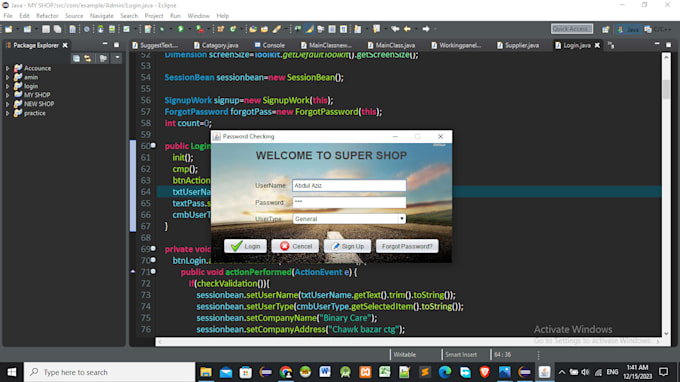Close the Package Explorer view tab
This screenshot has width=680, height=382.
[x=65, y=45]
